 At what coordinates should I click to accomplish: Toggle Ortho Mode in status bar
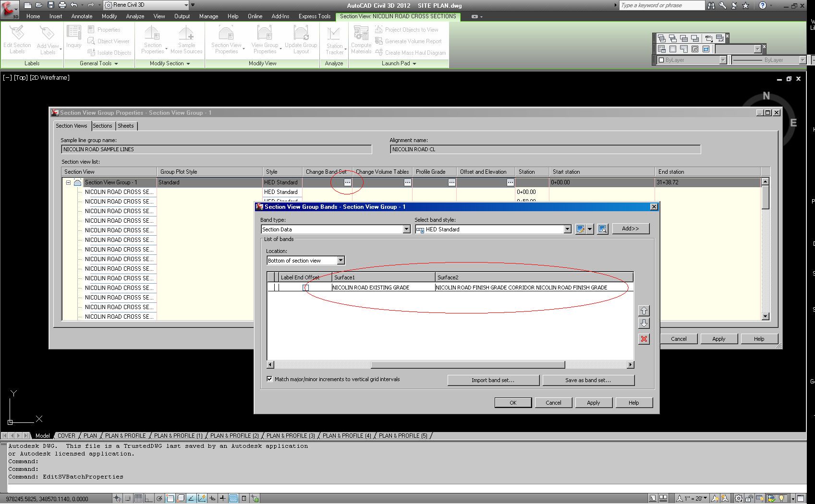(148, 498)
